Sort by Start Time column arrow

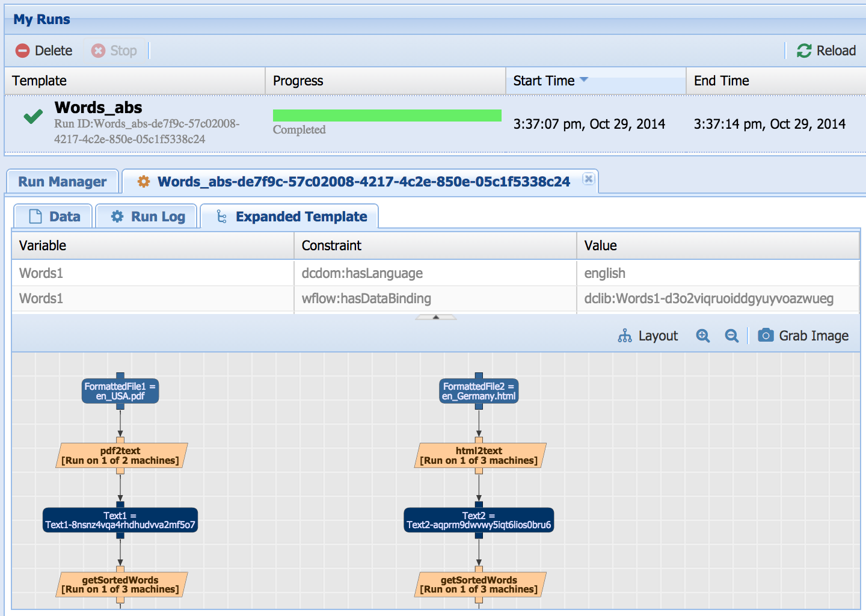click(583, 80)
